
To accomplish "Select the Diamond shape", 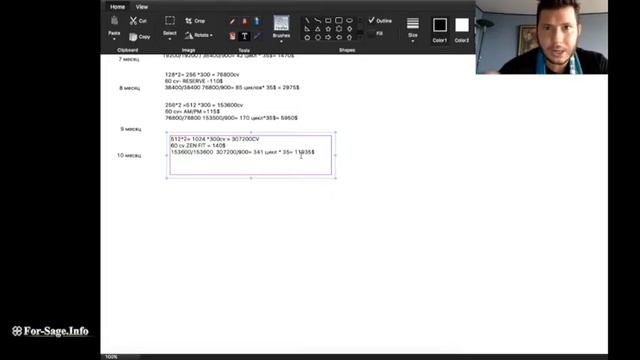I will coord(349,29).
